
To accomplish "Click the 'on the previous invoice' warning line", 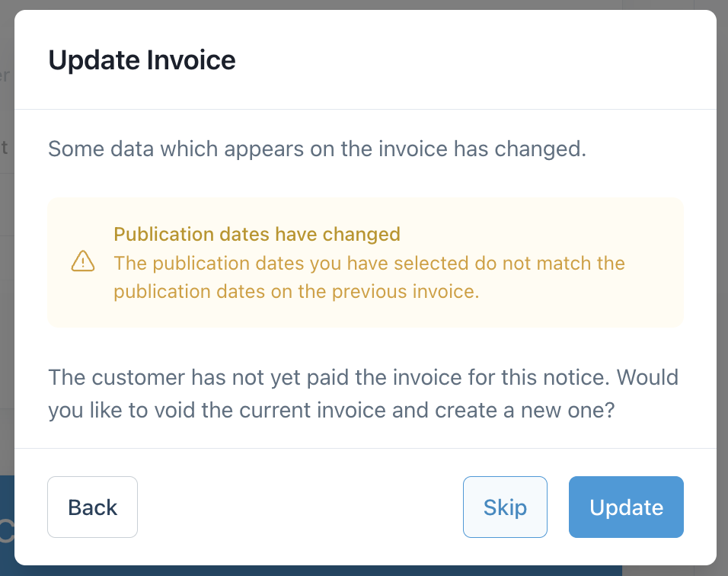I will (296, 293).
